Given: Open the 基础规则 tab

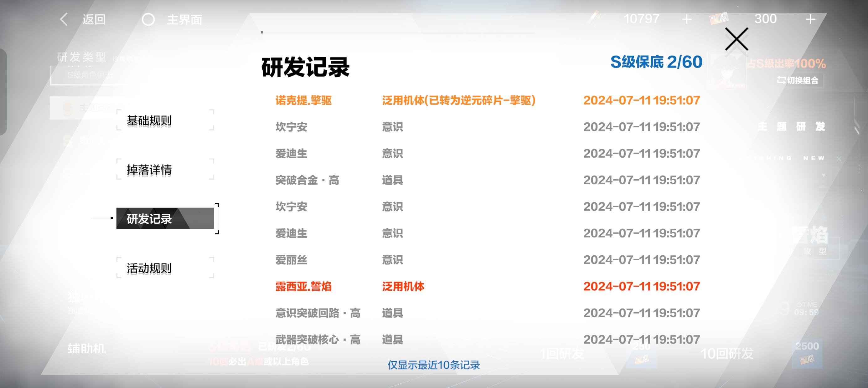Looking at the screenshot, I should 165,120.
